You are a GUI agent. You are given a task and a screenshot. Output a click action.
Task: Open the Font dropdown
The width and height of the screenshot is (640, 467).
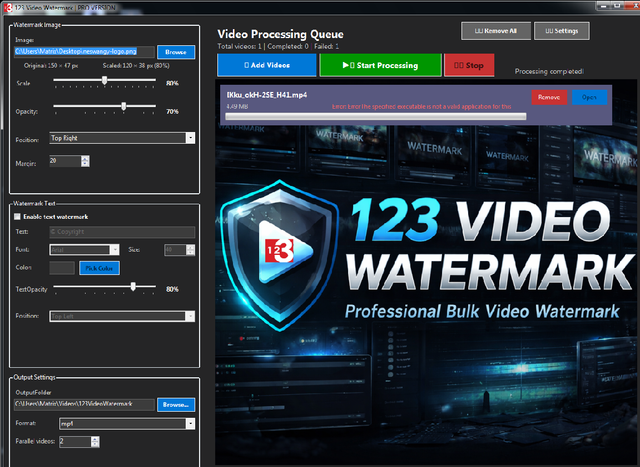tap(84, 249)
